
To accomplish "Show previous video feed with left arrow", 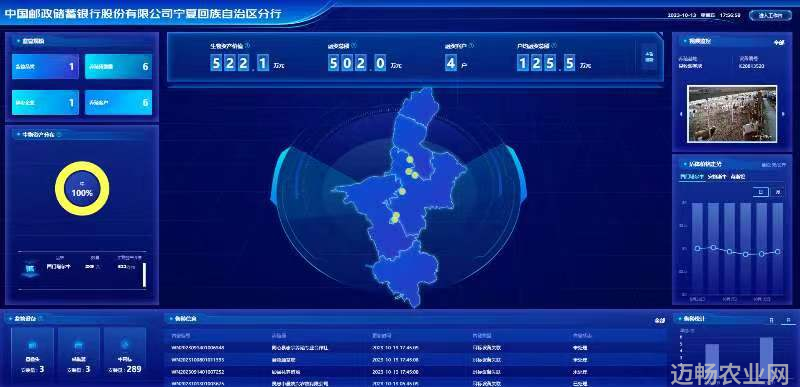I will 682,114.
